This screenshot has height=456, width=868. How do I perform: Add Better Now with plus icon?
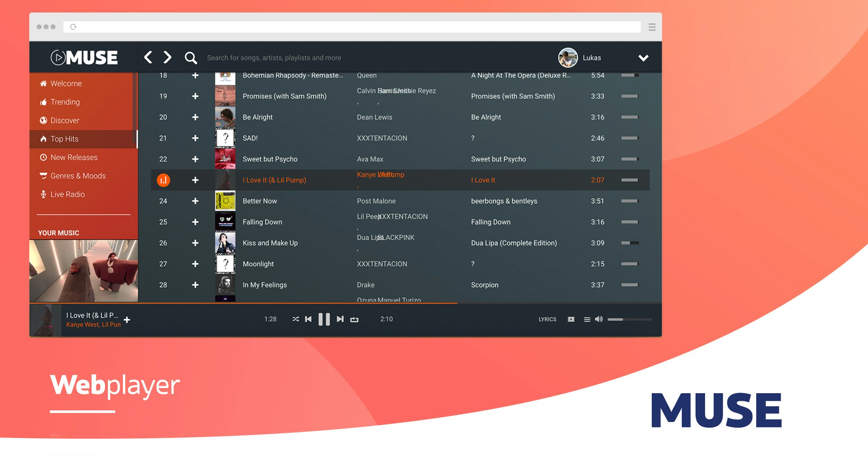[x=195, y=201]
